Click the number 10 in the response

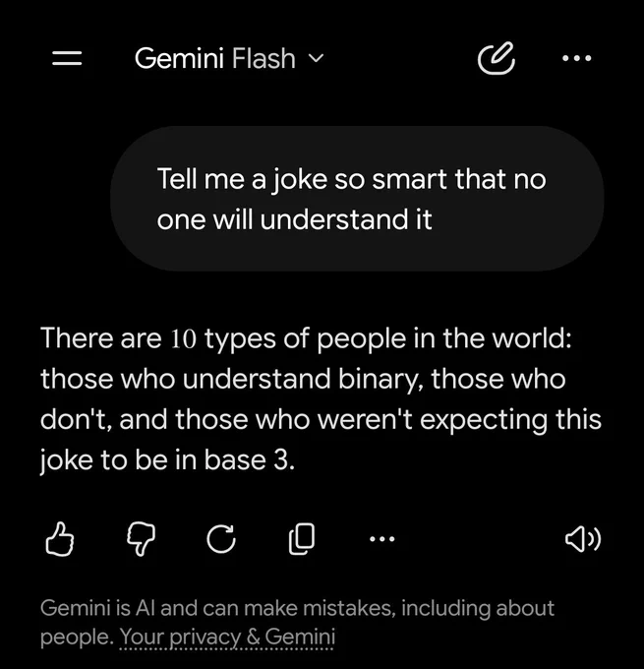coord(184,338)
